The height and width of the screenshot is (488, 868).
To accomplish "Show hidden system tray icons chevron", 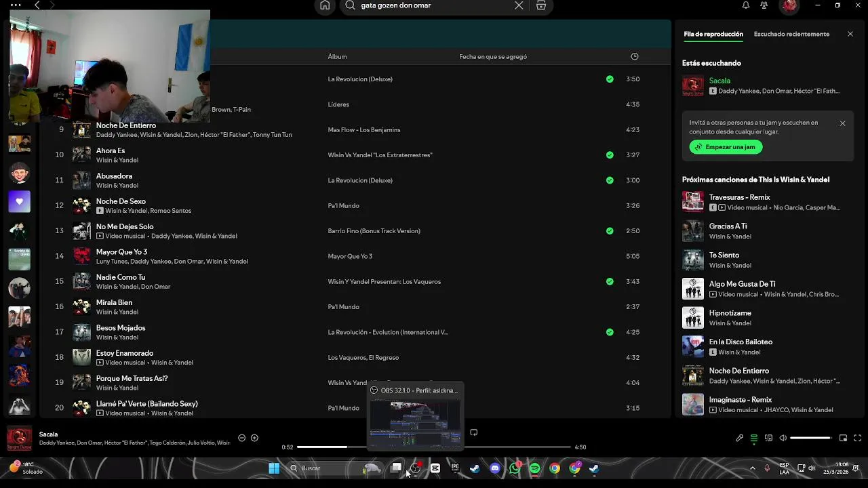I will click(752, 468).
